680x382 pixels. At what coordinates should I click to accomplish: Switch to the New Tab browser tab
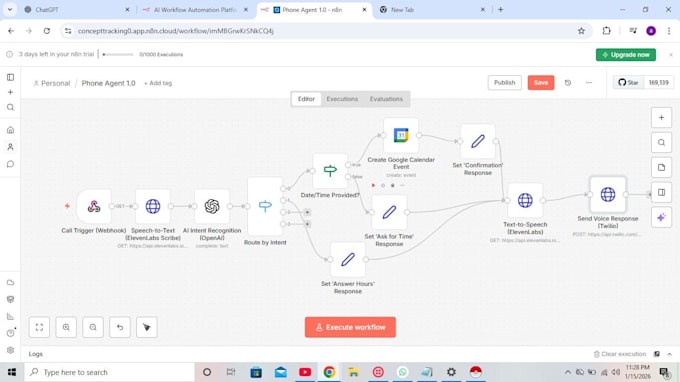coord(432,10)
